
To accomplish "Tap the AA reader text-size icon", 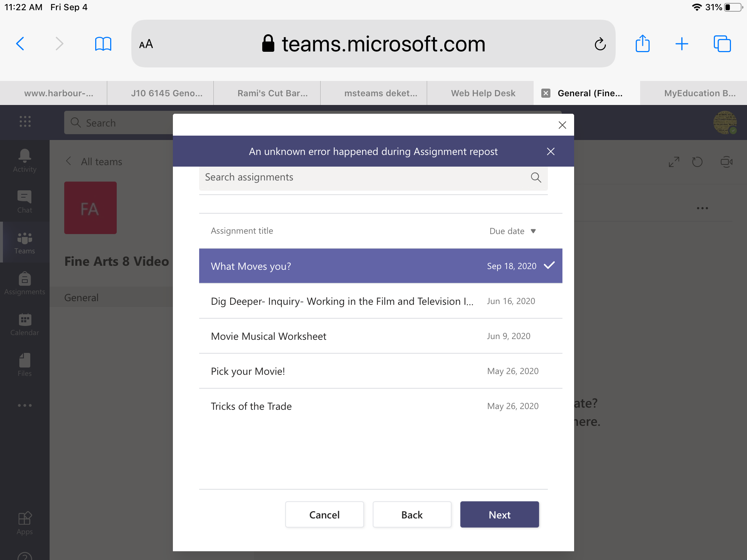I will 146,44.
